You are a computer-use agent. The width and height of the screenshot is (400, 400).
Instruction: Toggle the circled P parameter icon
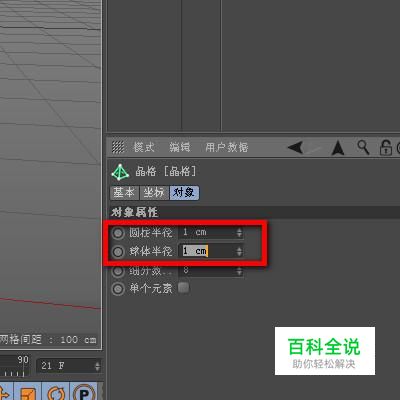click(84, 393)
